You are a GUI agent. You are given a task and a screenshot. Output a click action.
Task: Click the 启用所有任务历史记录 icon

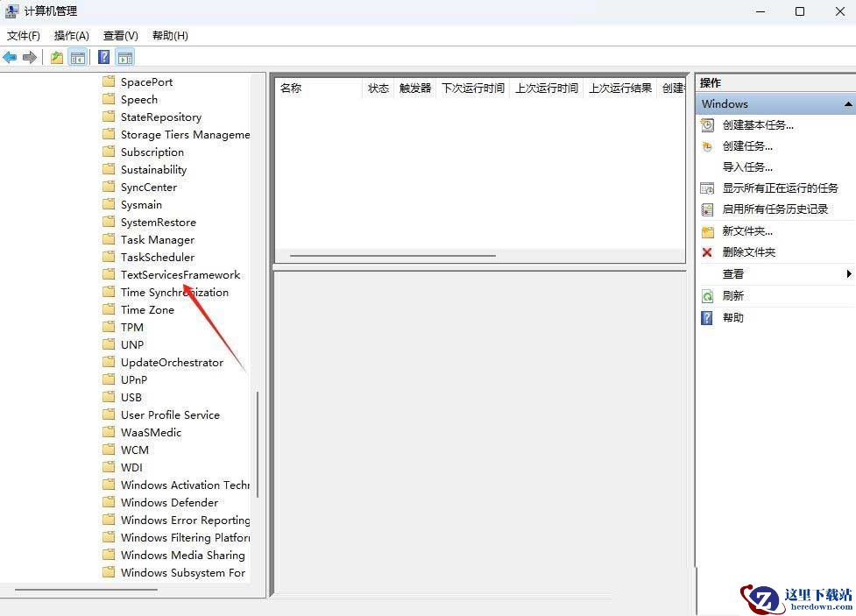pos(707,209)
